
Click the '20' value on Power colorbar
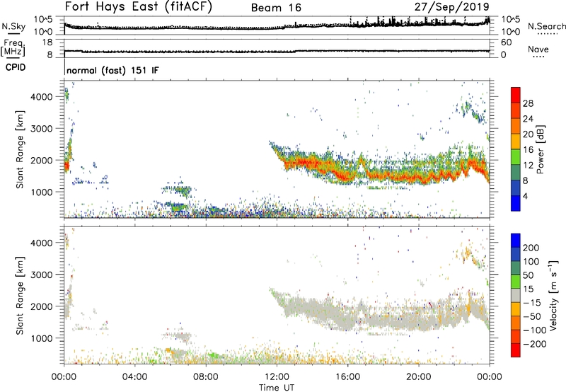(528, 134)
